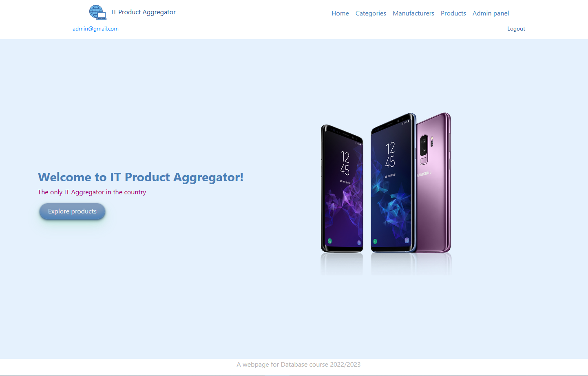Navigate to Manufacturers
The height and width of the screenshot is (376, 588).
(x=413, y=13)
